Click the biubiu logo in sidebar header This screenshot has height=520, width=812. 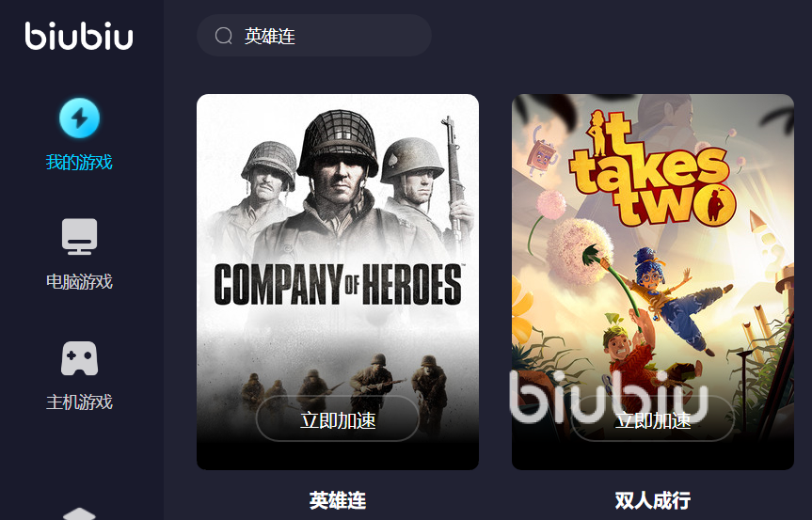79,37
